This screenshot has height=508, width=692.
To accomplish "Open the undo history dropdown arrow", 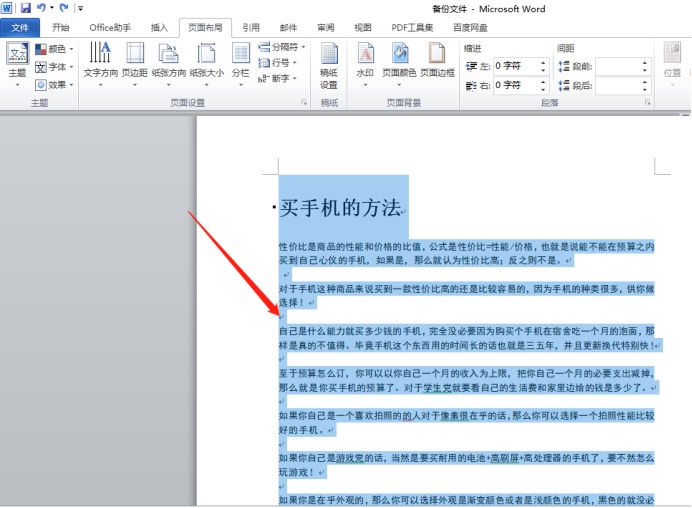I will click(x=52, y=8).
